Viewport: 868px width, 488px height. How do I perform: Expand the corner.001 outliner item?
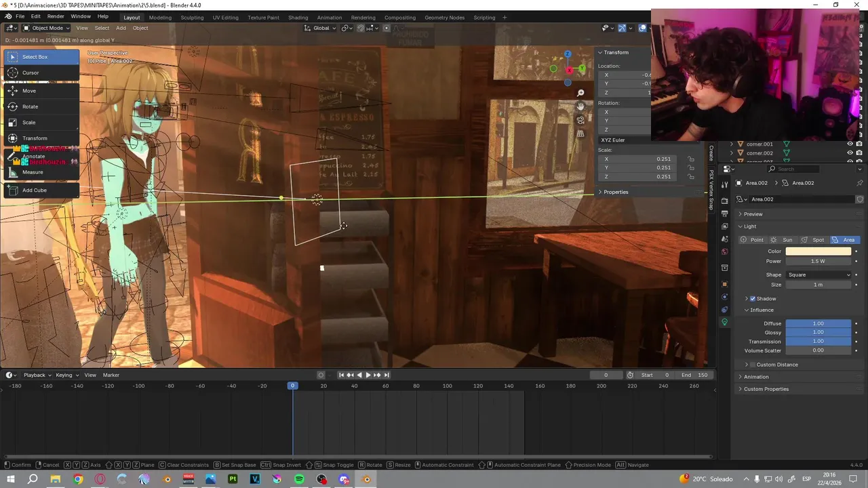pyautogui.click(x=732, y=144)
